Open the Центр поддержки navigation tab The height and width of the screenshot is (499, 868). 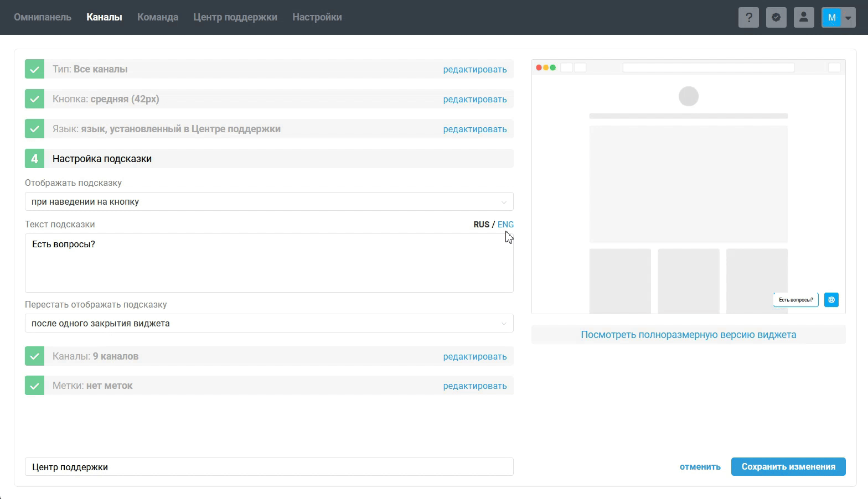[235, 17]
